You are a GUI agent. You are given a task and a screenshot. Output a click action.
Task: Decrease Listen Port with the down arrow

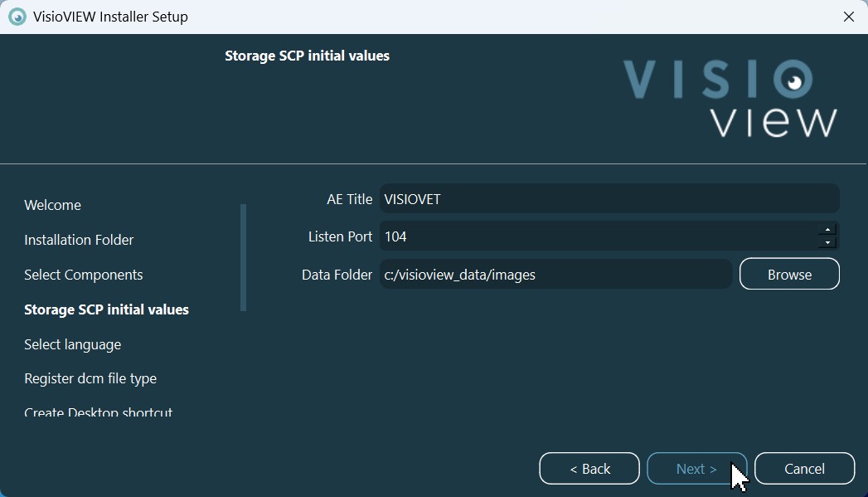[x=827, y=243]
